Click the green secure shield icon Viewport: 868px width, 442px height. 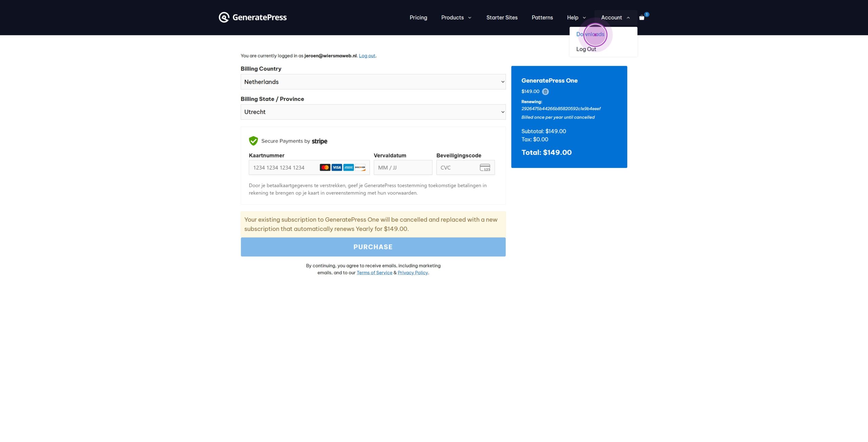click(x=253, y=141)
